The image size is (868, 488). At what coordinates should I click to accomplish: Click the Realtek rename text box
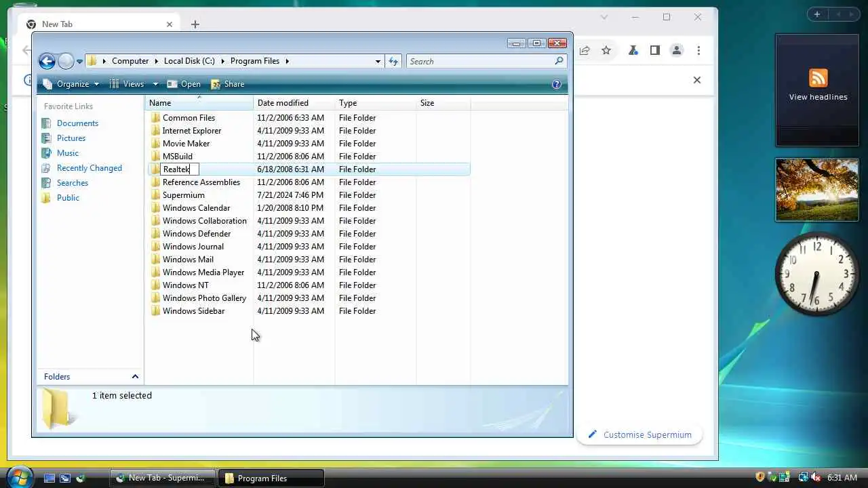(179, 169)
